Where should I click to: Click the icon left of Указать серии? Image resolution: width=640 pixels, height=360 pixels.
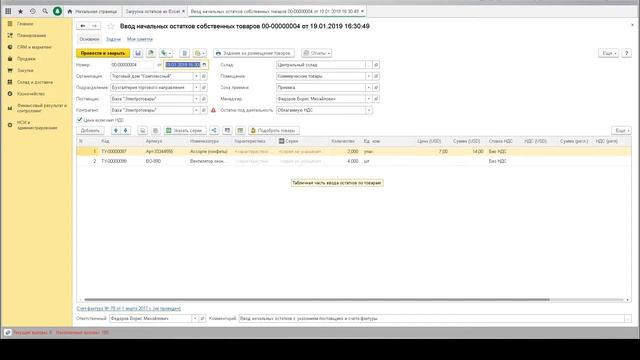tap(156, 131)
